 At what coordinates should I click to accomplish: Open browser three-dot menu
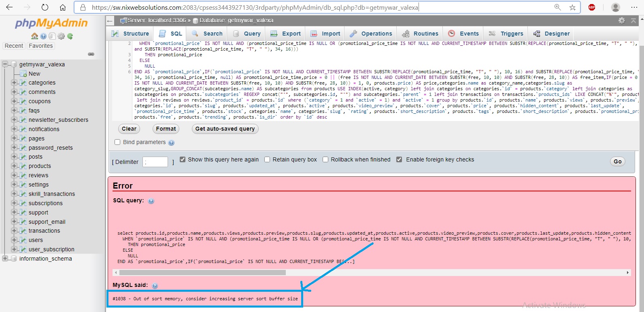tap(634, 7)
